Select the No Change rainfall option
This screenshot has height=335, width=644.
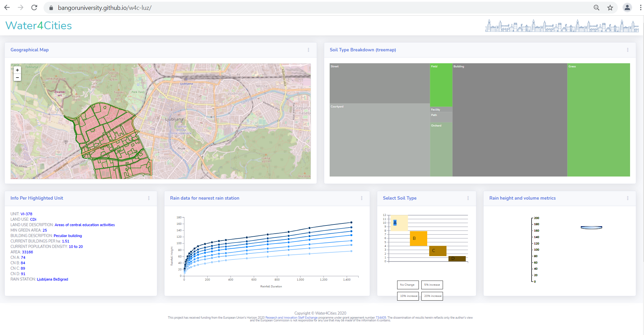pos(407,285)
